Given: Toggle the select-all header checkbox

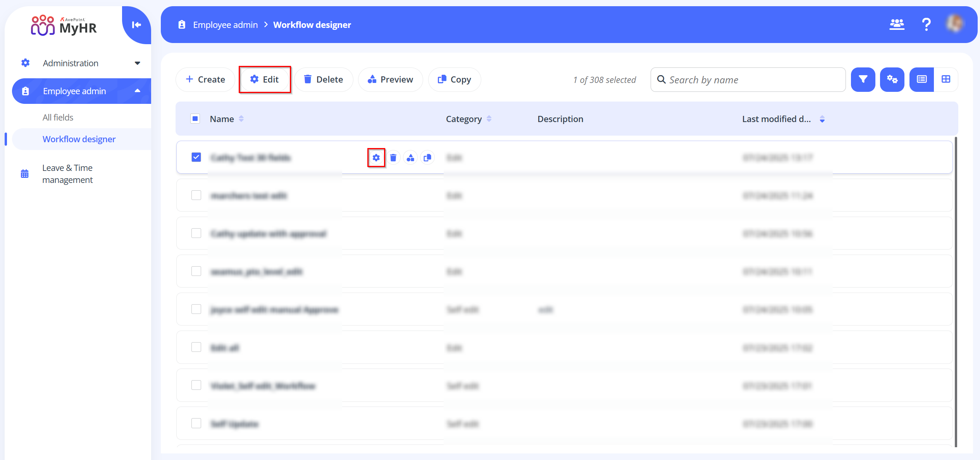Looking at the screenshot, I should [x=195, y=119].
